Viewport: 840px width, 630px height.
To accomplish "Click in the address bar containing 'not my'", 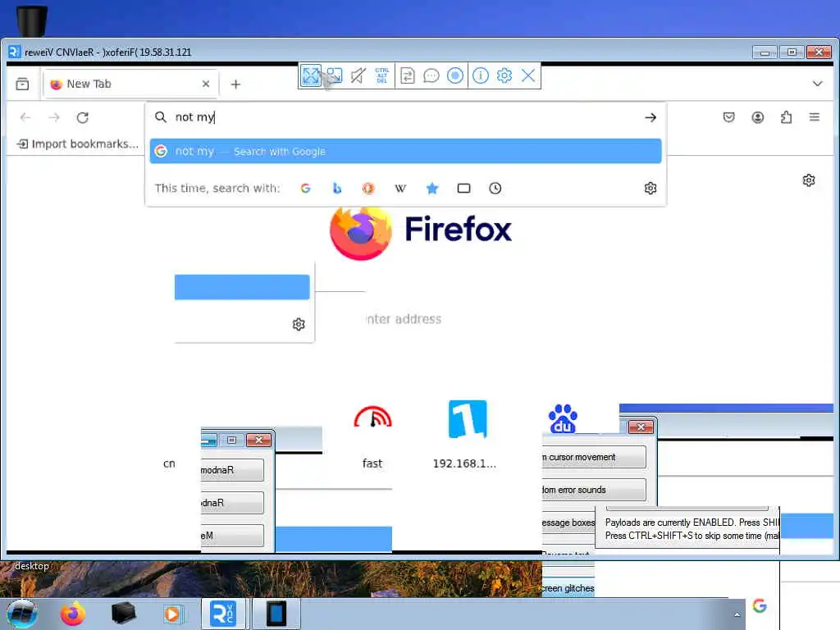I will [406, 117].
